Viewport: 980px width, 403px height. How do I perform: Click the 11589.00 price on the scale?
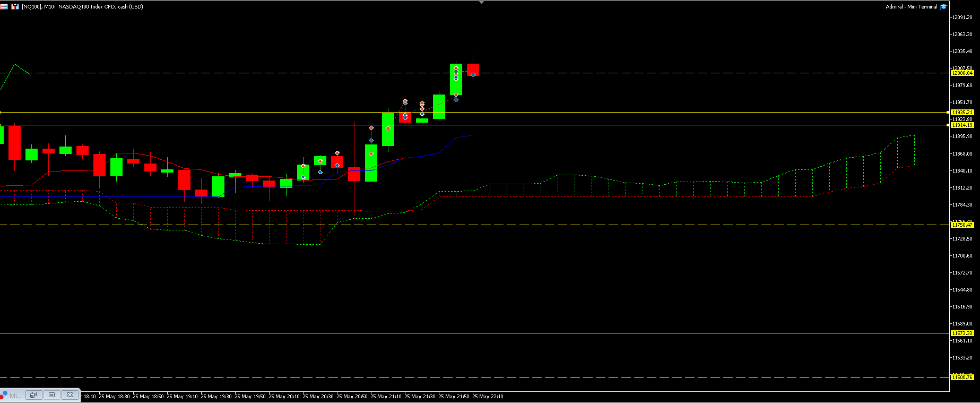click(x=962, y=324)
